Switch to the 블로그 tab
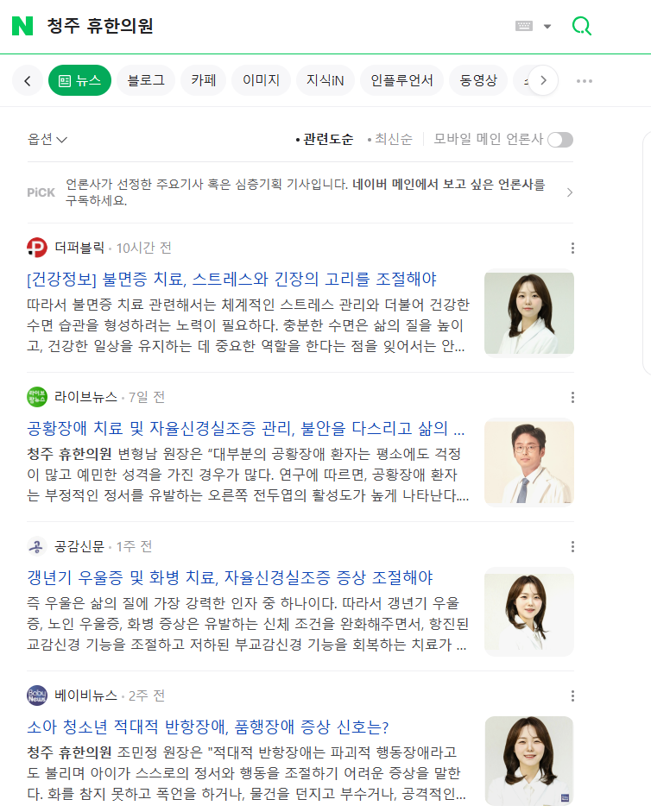The image size is (651, 812). pyautogui.click(x=146, y=80)
